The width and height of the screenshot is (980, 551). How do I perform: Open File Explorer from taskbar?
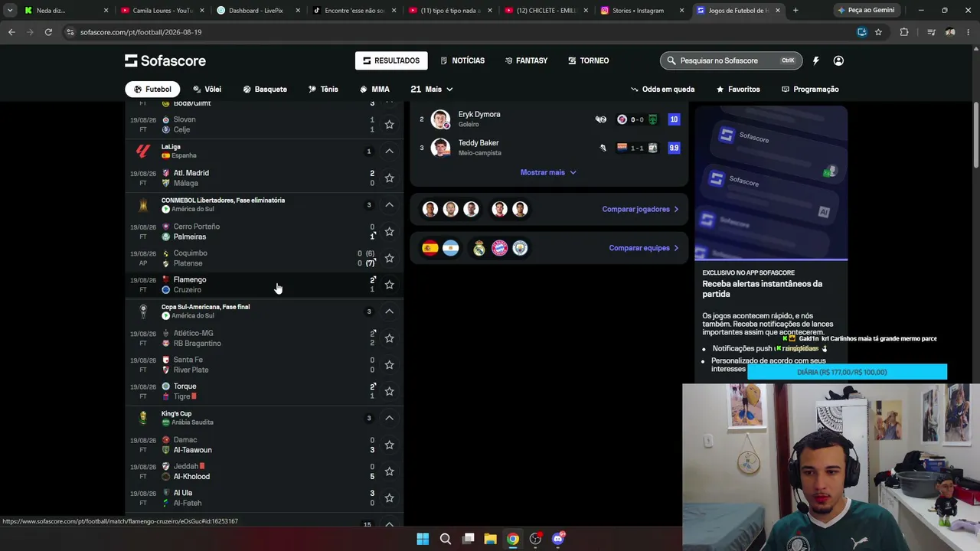tap(491, 539)
